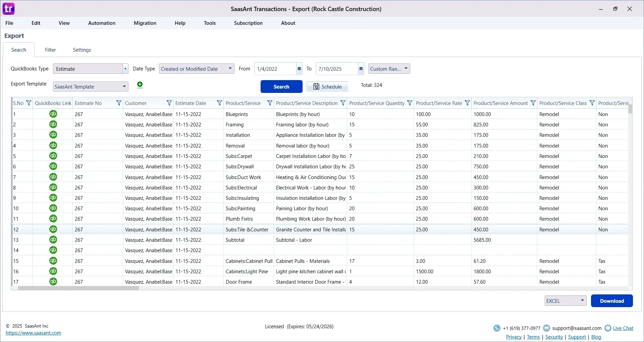Screen dimensions: 644x342
Task: Select the Cabinets:Light Pine product cell
Action: [x=249, y=271]
